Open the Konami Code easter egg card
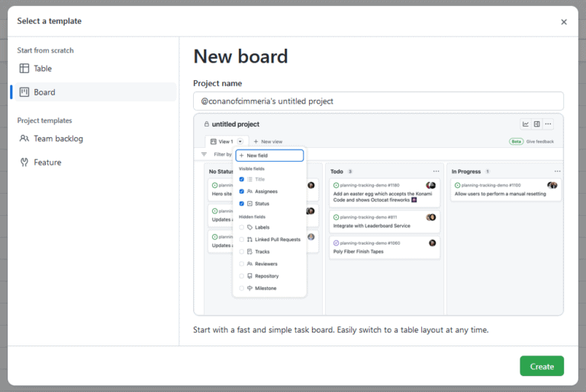 click(385, 193)
